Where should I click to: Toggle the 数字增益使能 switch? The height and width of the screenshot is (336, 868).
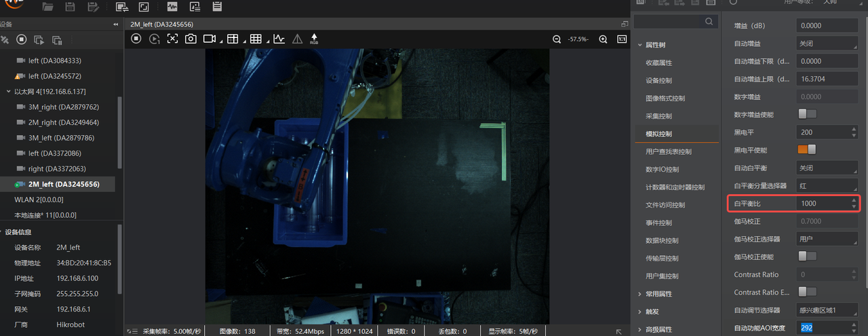click(x=807, y=114)
